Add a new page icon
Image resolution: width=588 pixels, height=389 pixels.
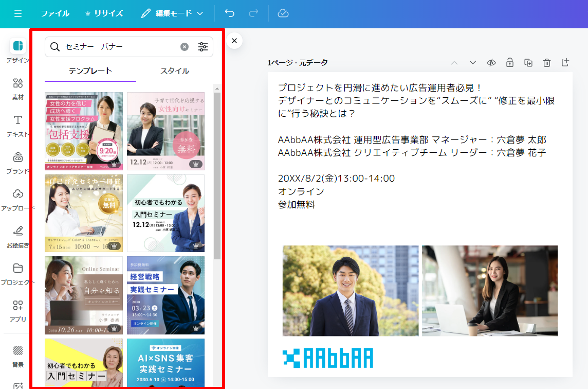(565, 63)
